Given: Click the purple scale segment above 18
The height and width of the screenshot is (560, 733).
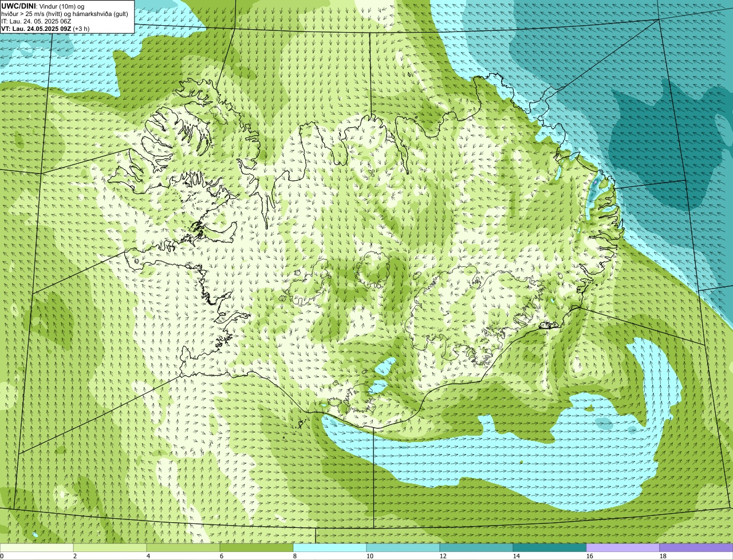Looking at the screenshot, I should [x=696, y=548].
